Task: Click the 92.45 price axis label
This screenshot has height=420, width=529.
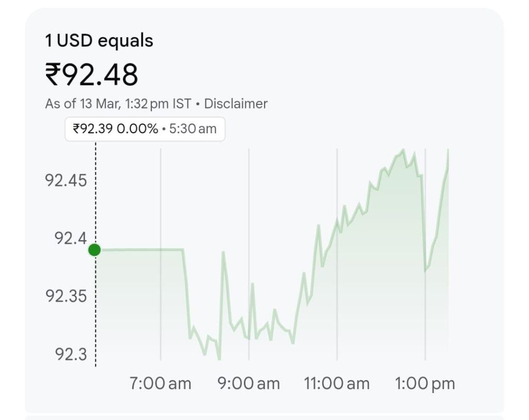Action: click(x=65, y=181)
